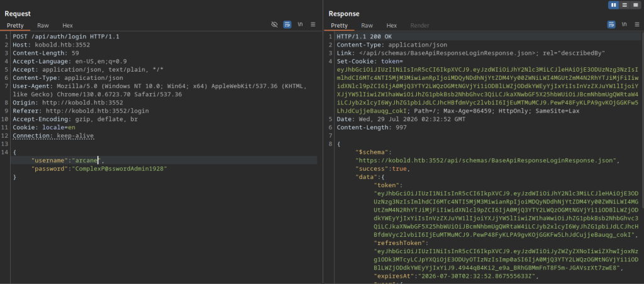Click the 'Content-Length: 997' response header
Screen dimensions: 644x284
pyautogui.click(x=372, y=127)
